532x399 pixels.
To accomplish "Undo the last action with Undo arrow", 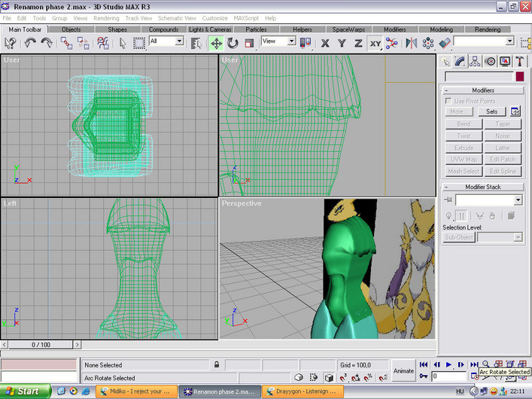I will point(30,43).
